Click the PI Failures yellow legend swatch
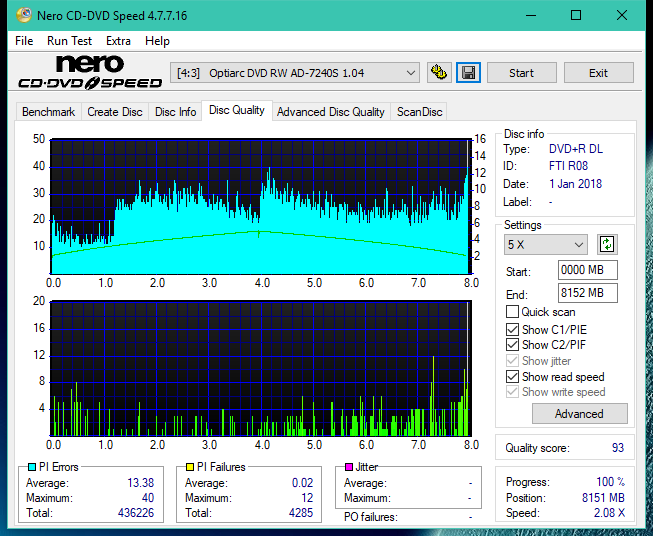The height and width of the screenshot is (536, 653). click(190, 467)
